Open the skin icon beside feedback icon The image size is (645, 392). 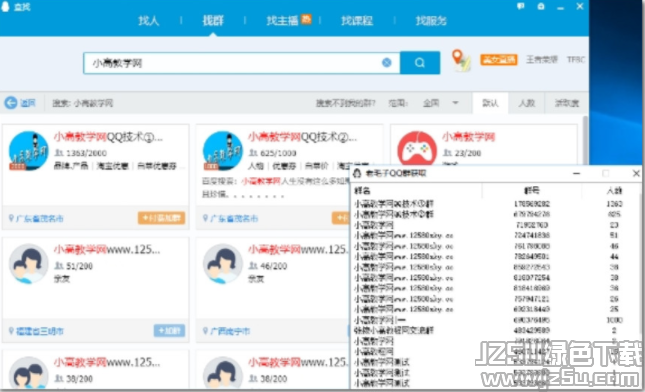(x=541, y=7)
